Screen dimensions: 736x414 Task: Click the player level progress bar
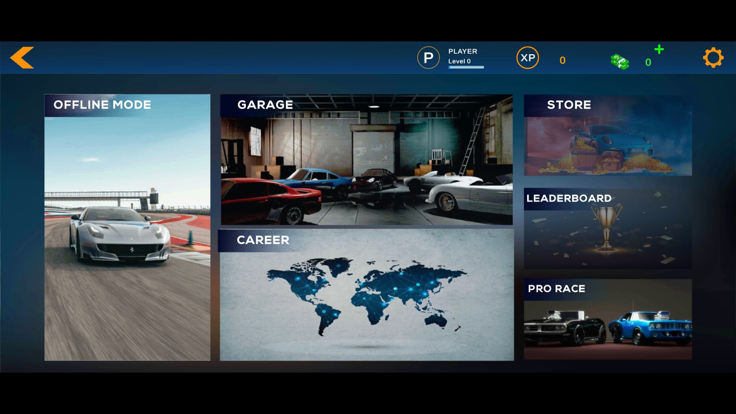(466, 68)
